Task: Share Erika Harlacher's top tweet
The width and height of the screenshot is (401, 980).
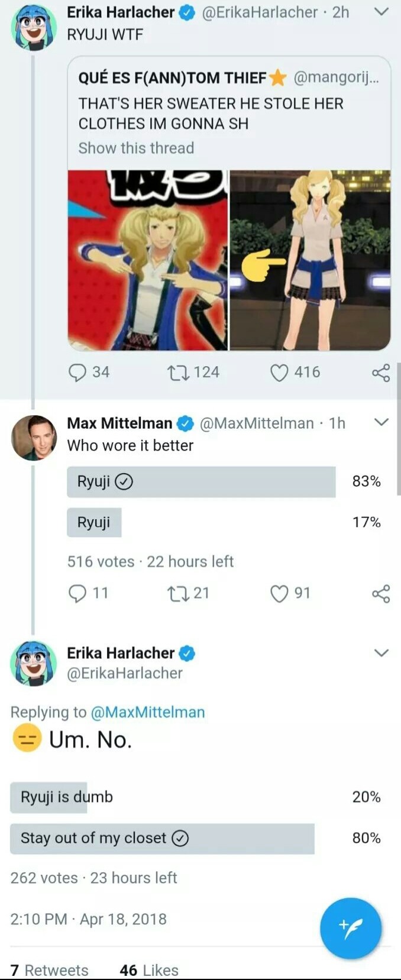Action: [381, 373]
